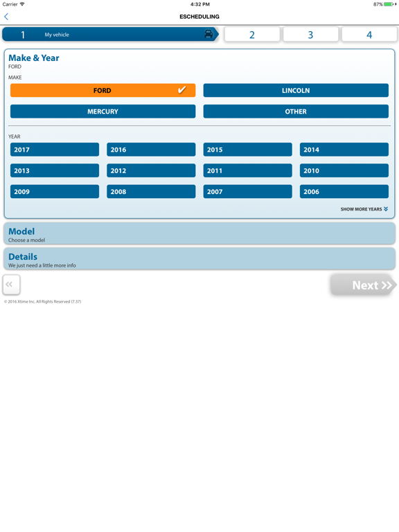399x532 pixels.
Task: Go to step 4 tab
Action: click(x=369, y=34)
